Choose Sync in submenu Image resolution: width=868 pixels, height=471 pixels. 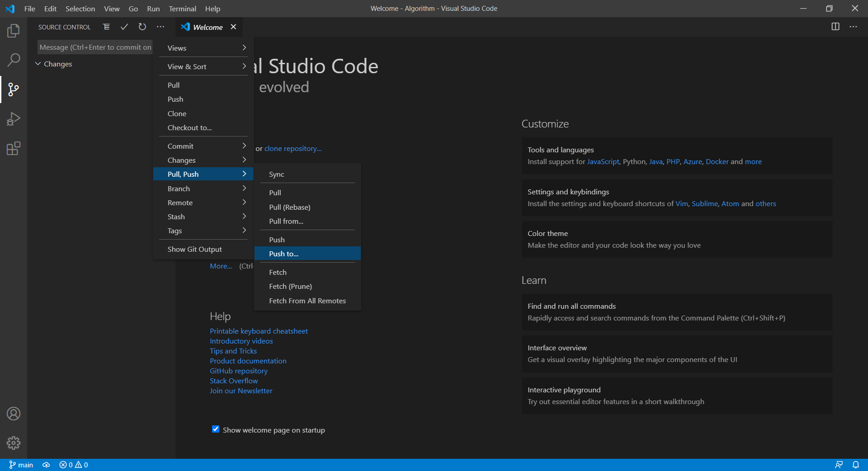pos(307,174)
